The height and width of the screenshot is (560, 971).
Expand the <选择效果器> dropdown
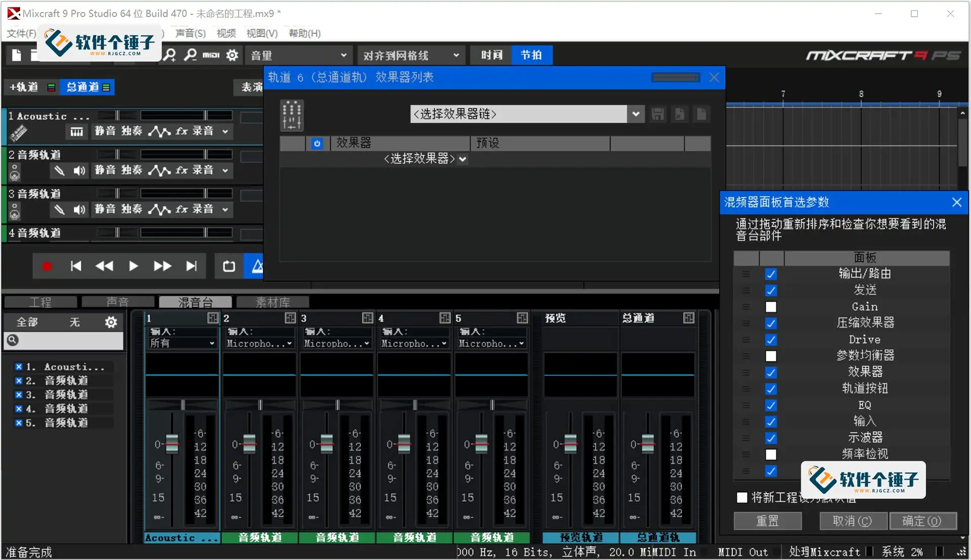coord(462,159)
